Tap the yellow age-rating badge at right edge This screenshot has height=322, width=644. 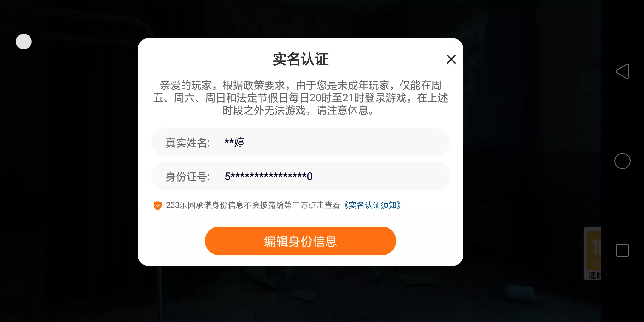(x=593, y=250)
